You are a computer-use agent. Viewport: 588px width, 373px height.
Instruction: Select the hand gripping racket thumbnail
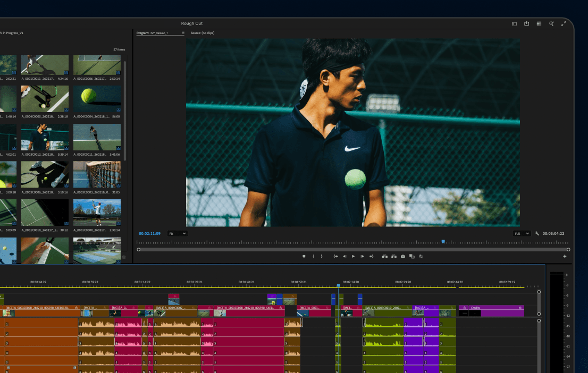(45, 251)
